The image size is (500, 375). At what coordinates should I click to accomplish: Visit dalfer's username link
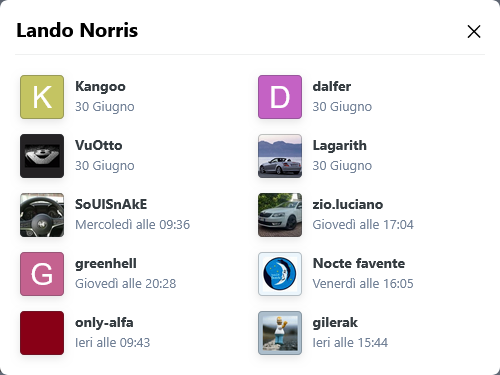(x=332, y=87)
